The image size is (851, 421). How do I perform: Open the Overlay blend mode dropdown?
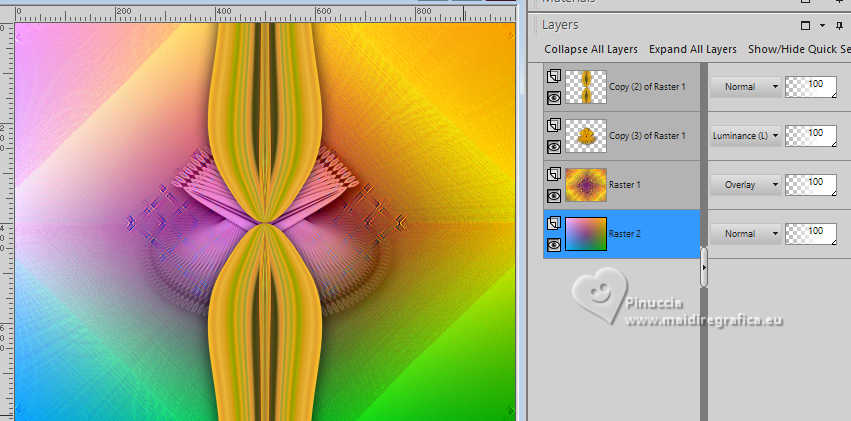point(745,184)
